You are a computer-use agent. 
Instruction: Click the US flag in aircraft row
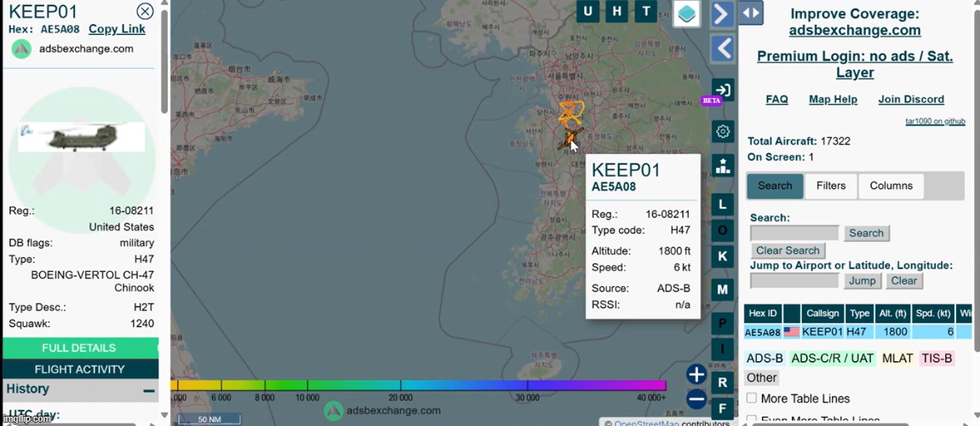[x=792, y=332]
